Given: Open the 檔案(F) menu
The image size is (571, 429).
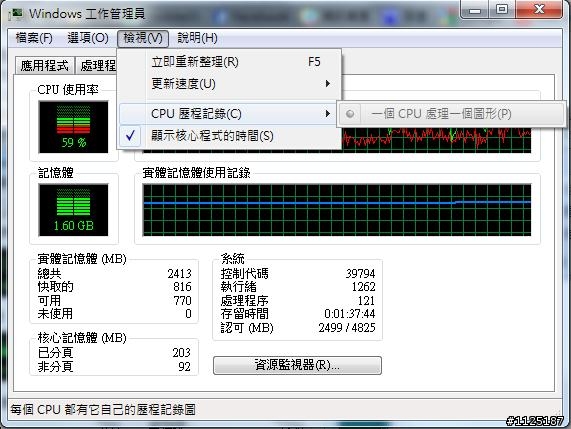Looking at the screenshot, I should coord(34,38).
